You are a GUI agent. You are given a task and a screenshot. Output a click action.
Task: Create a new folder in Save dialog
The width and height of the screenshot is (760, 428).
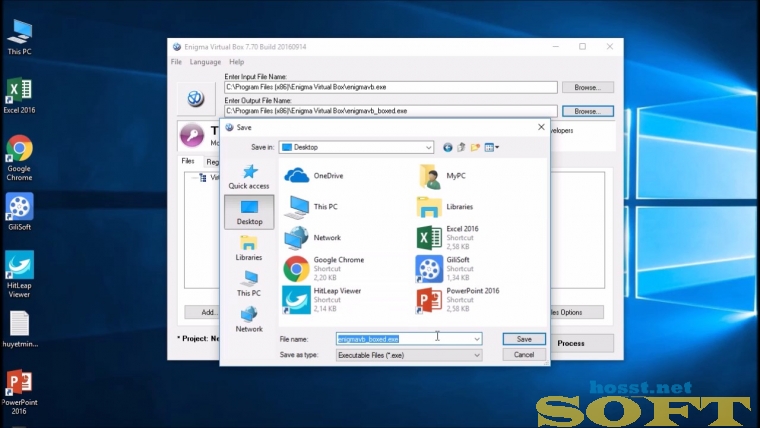(x=475, y=147)
